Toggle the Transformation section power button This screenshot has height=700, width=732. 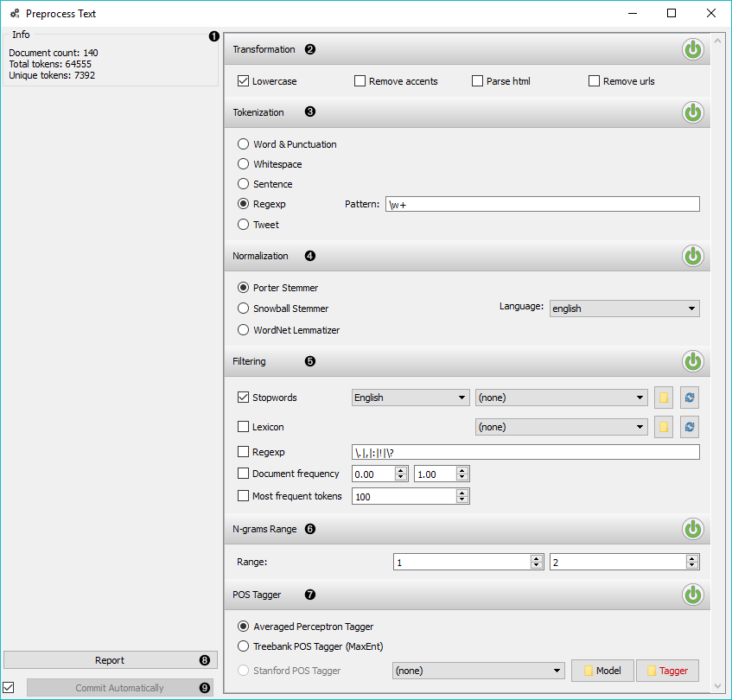coord(692,49)
